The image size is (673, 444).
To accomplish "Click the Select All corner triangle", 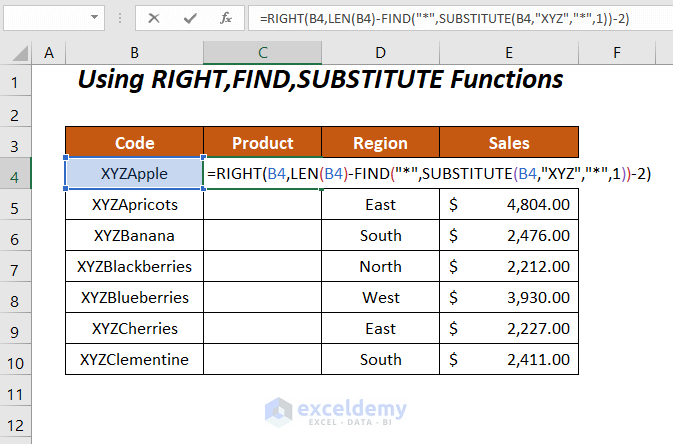I will [x=17, y=53].
